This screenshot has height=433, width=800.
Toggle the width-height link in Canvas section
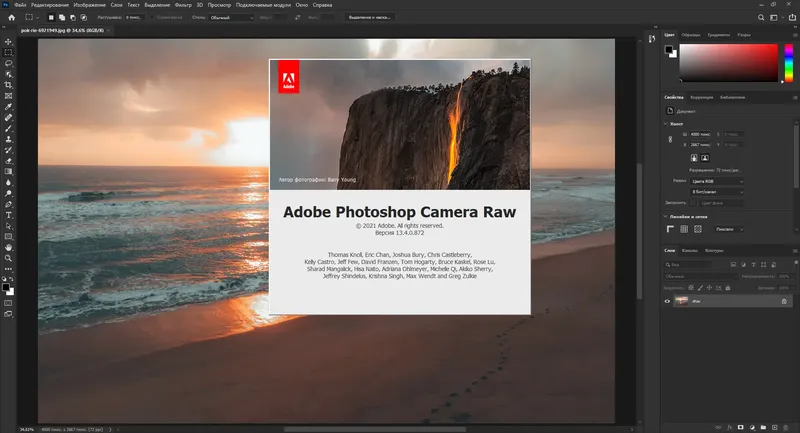pyautogui.click(x=671, y=138)
